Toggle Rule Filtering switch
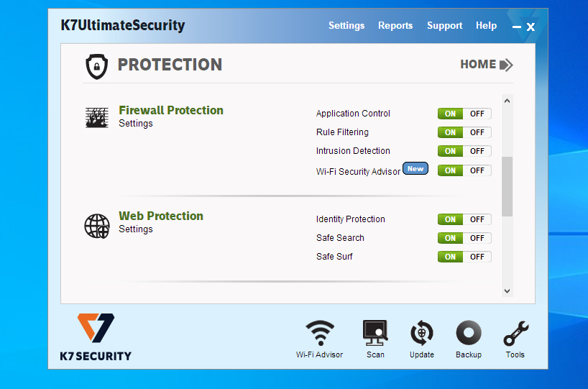Screen dimensions: 588x389 coord(464,132)
